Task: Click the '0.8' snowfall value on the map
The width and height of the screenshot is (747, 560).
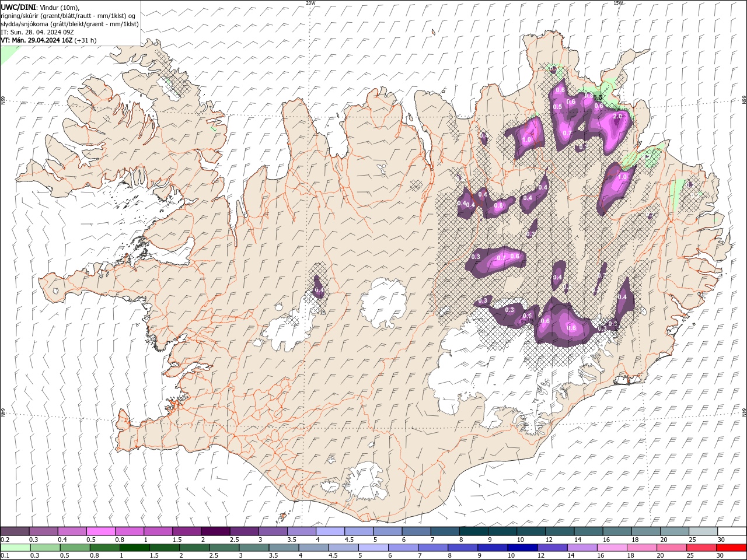Action: point(498,205)
